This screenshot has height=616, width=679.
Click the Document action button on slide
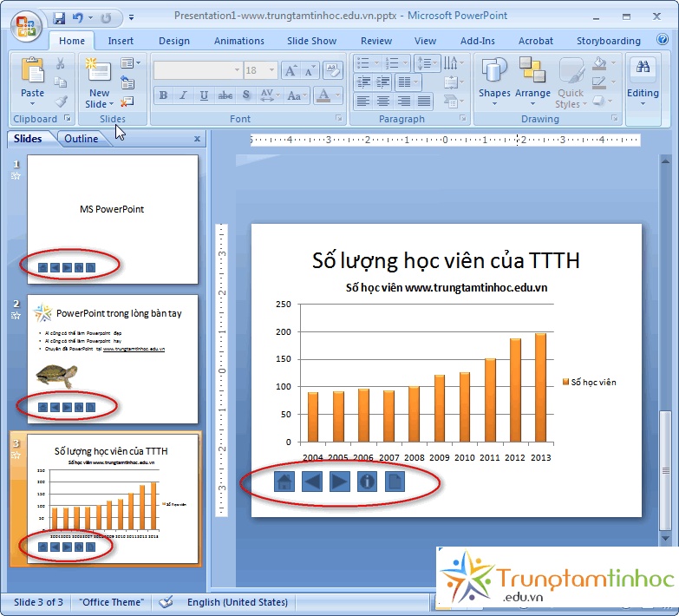(x=395, y=482)
